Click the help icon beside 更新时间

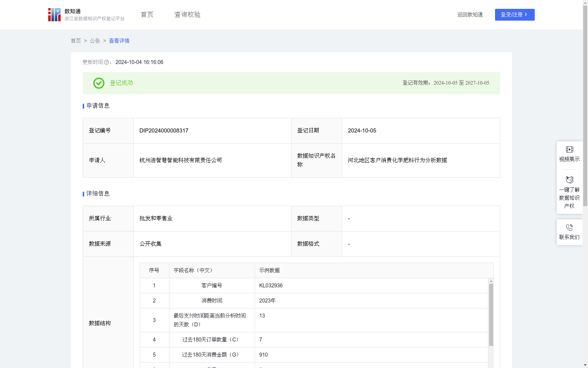click(x=107, y=62)
